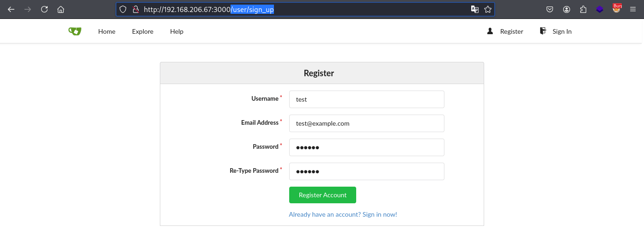Screen dimensions: 644x231
Task: Go to browser home icon
Action: coord(61,9)
